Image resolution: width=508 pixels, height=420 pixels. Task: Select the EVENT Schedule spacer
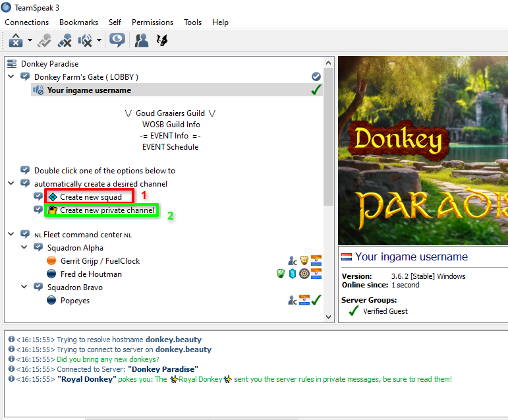[171, 147]
